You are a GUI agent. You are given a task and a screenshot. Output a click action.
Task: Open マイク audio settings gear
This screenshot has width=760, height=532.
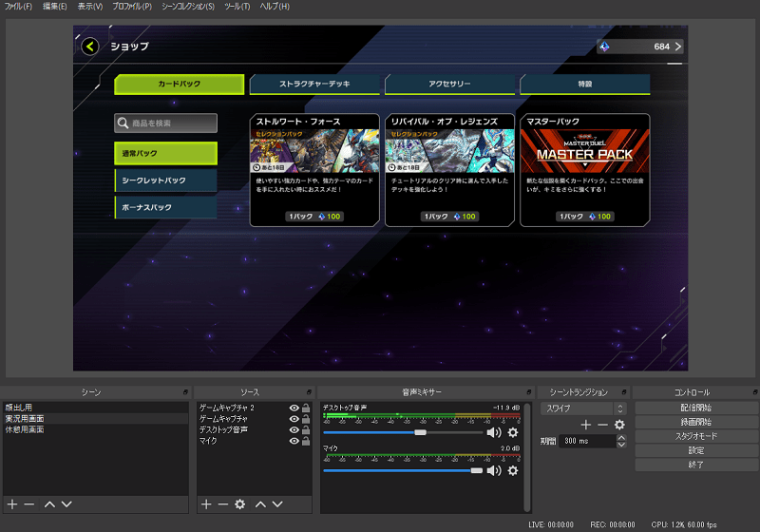point(513,470)
